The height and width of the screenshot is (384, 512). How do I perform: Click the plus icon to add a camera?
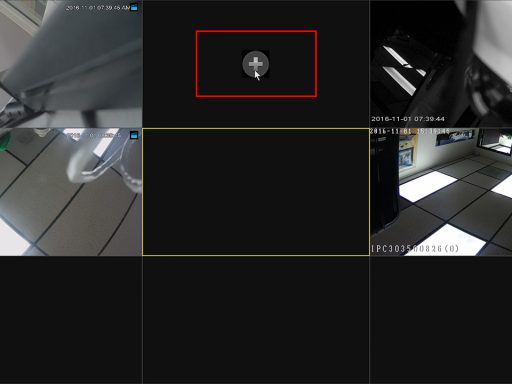pos(255,64)
